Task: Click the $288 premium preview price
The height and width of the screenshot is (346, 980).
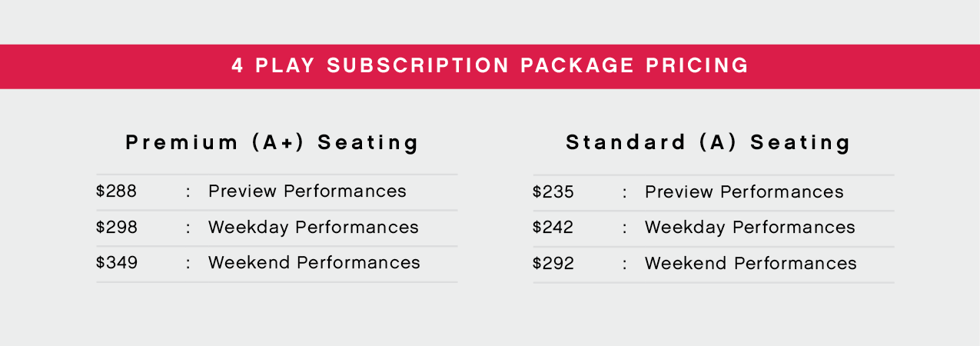Action: 117,191
